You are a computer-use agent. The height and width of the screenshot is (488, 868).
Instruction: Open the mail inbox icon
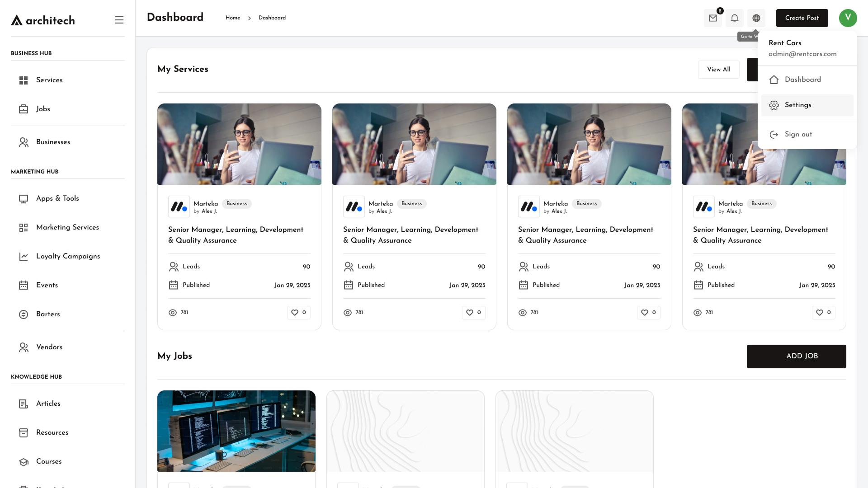tap(712, 18)
